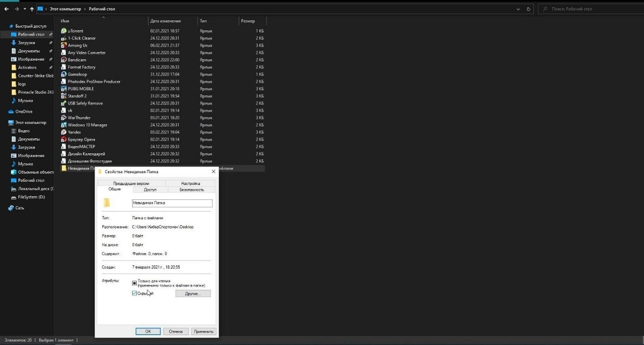This screenshot has width=644, height=345.
Task: Toggle the Только для чтения checkbox
Action: click(x=134, y=282)
